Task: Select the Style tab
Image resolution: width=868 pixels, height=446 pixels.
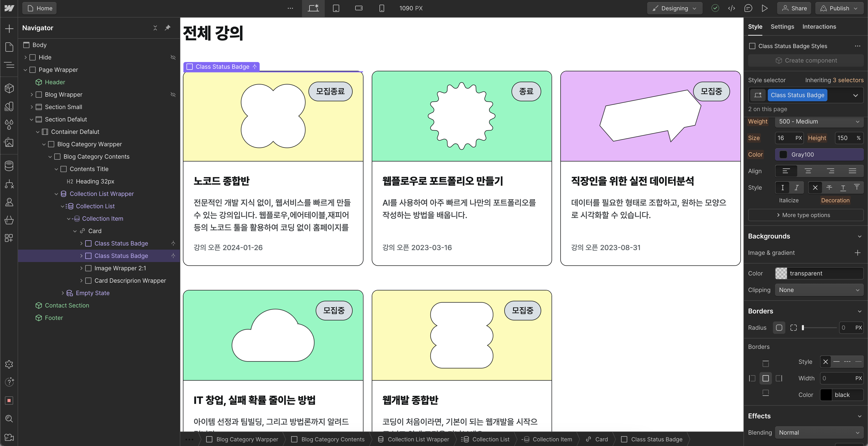Action: (755, 27)
